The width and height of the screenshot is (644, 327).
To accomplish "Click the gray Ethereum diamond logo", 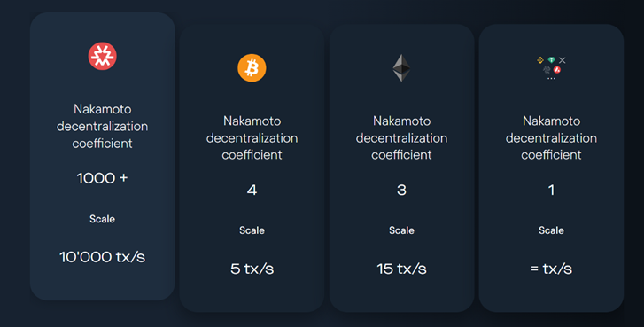I will point(401,67).
